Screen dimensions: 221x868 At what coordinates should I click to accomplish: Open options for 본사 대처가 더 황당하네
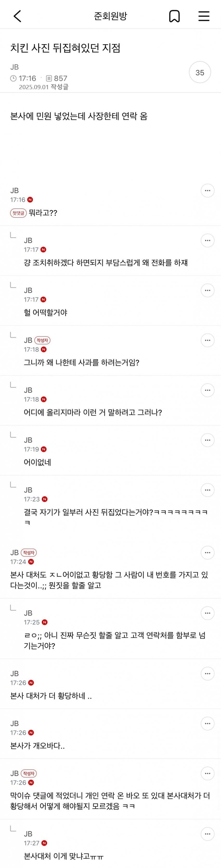pyautogui.click(x=207, y=674)
